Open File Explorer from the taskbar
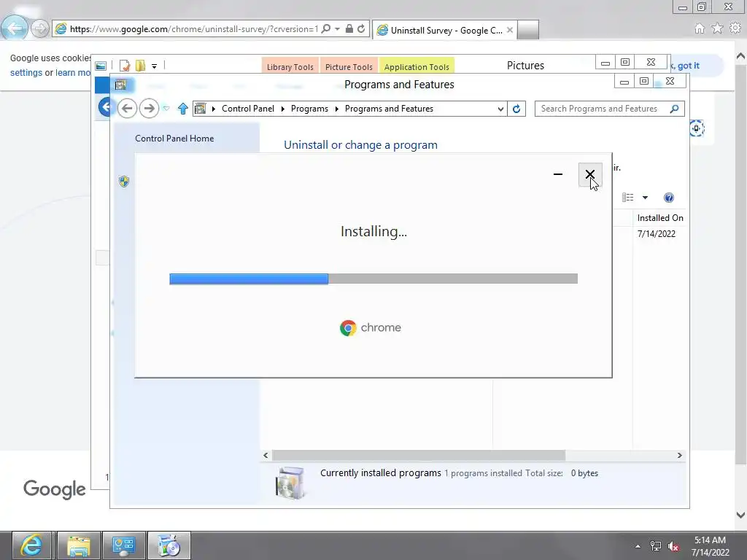This screenshot has height=560, width=747. 79,545
